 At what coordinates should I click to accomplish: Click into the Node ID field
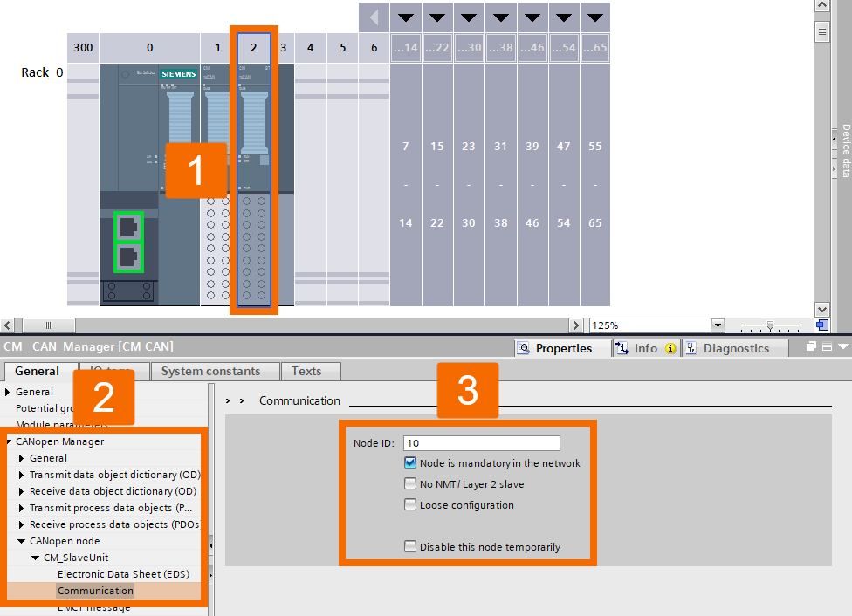point(481,443)
